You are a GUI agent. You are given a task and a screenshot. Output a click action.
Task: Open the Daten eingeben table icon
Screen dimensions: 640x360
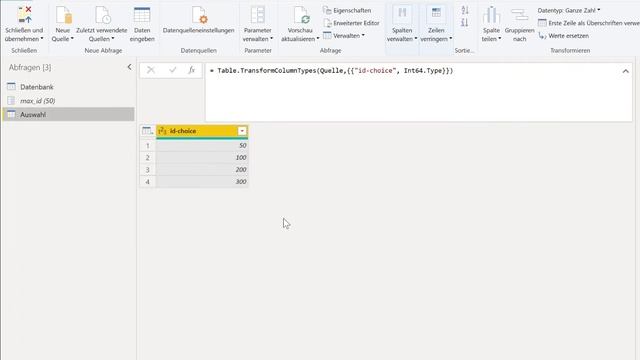click(142, 15)
